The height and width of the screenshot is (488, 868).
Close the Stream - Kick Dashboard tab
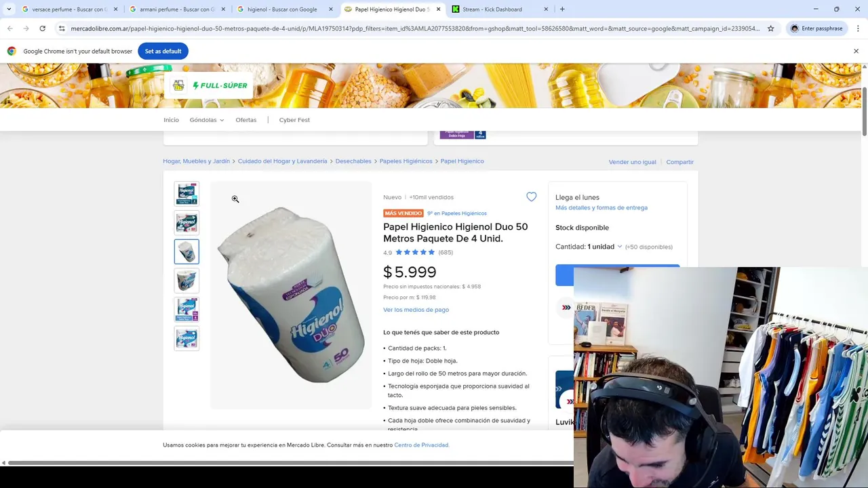(546, 9)
